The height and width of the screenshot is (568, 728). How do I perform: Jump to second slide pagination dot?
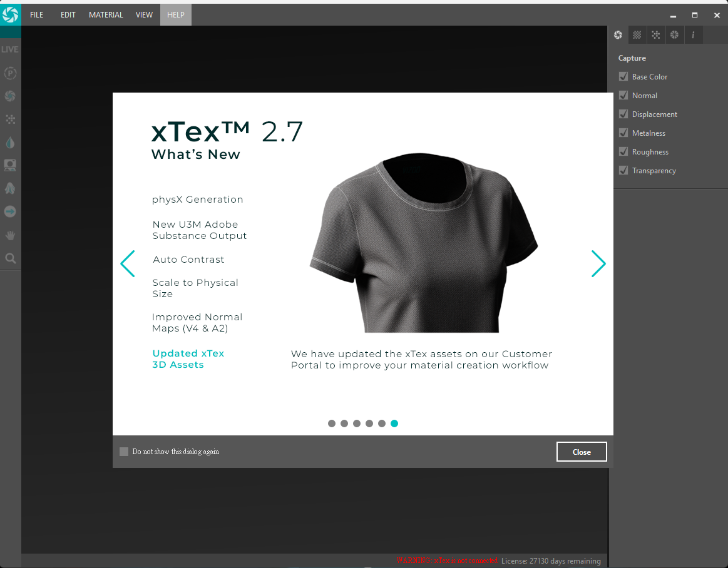tap(344, 423)
